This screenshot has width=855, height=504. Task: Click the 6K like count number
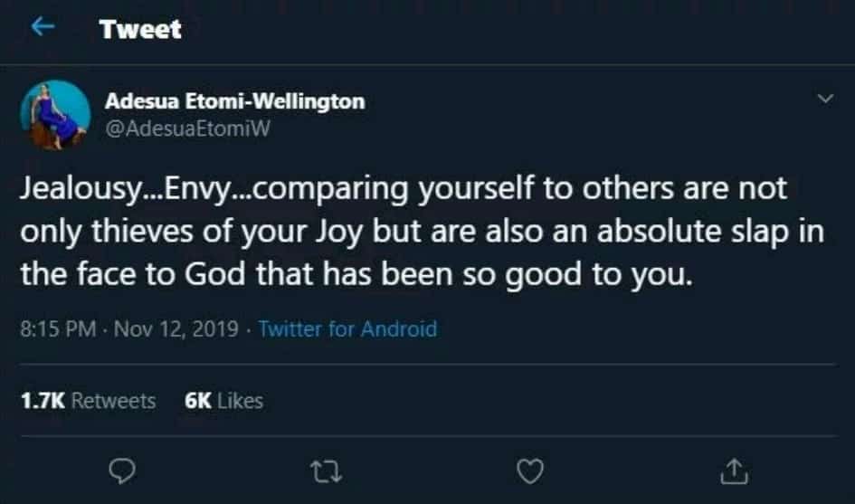[x=197, y=400]
